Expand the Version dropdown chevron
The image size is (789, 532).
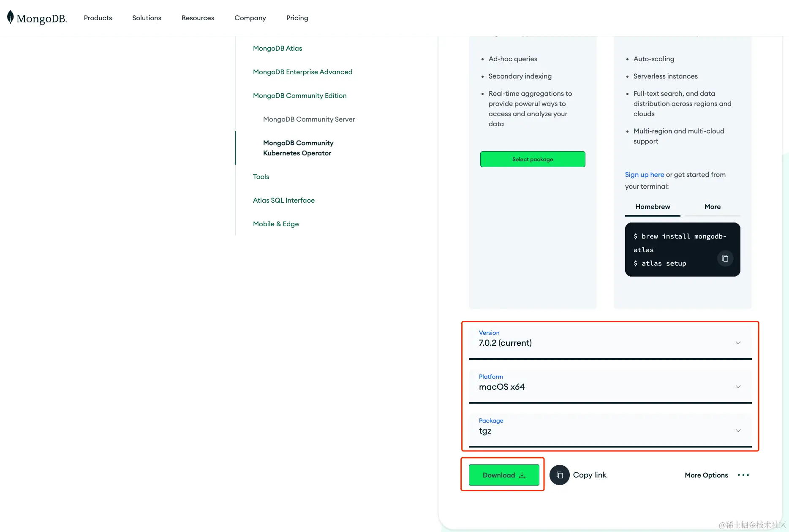click(738, 343)
